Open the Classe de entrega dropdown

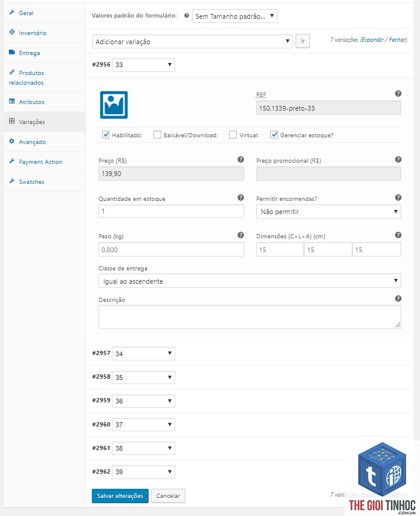(250, 281)
